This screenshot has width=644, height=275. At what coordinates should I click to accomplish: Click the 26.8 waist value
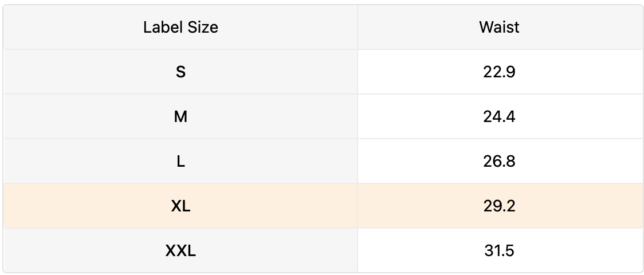pyautogui.click(x=499, y=162)
